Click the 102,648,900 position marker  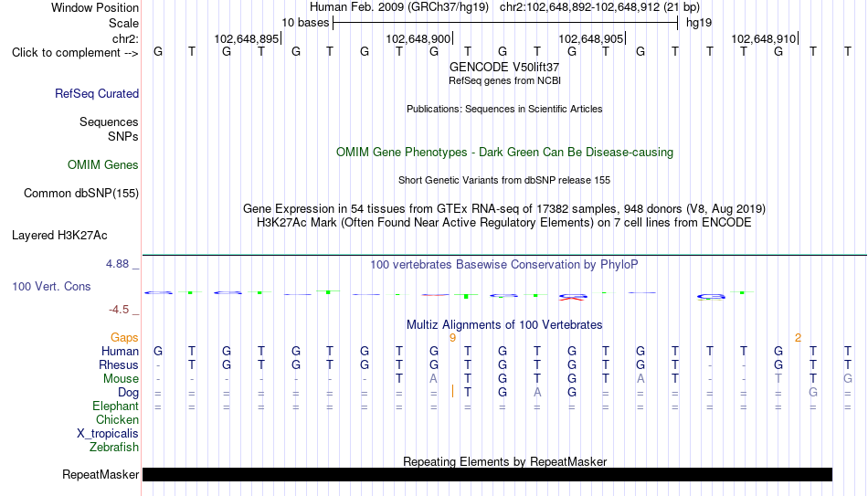pos(419,38)
